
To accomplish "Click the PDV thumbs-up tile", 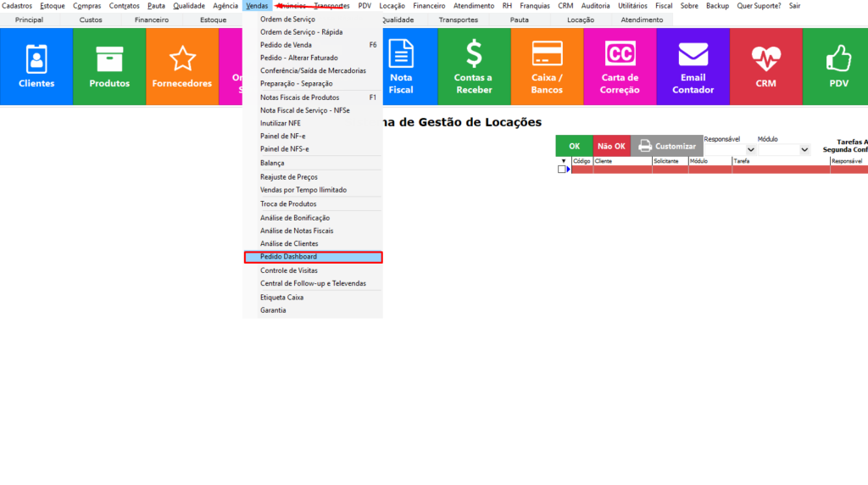I will [838, 66].
